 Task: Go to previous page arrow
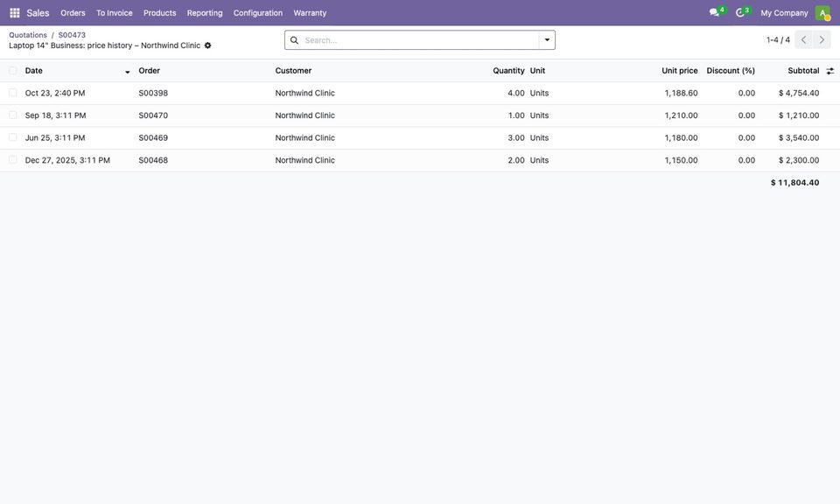803,39
